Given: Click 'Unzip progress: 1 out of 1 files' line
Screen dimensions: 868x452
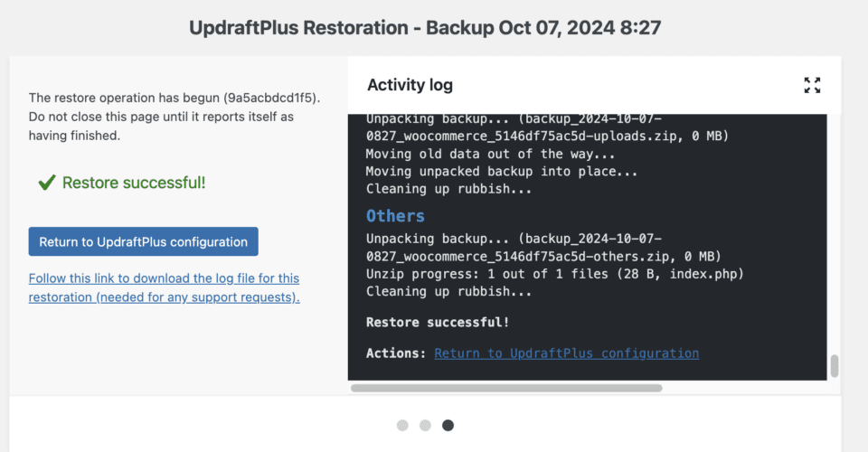Looking at the screenshot, I should tap(554, 274).
